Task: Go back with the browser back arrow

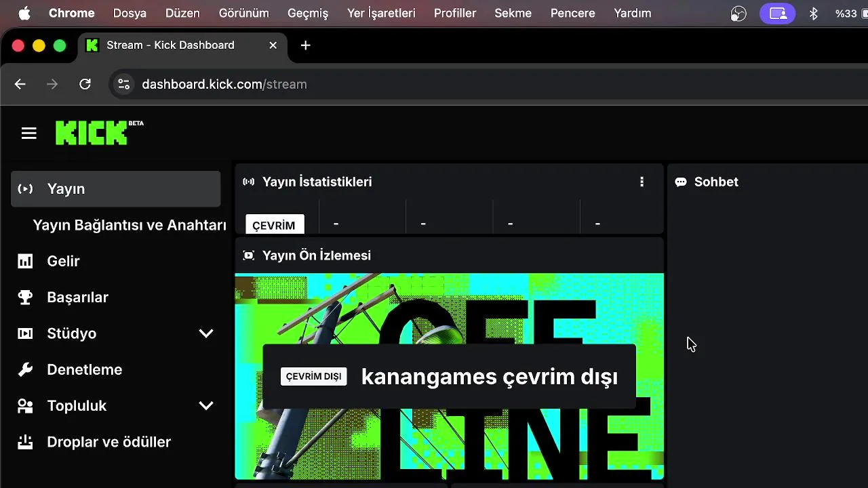Action: (20, 84)
